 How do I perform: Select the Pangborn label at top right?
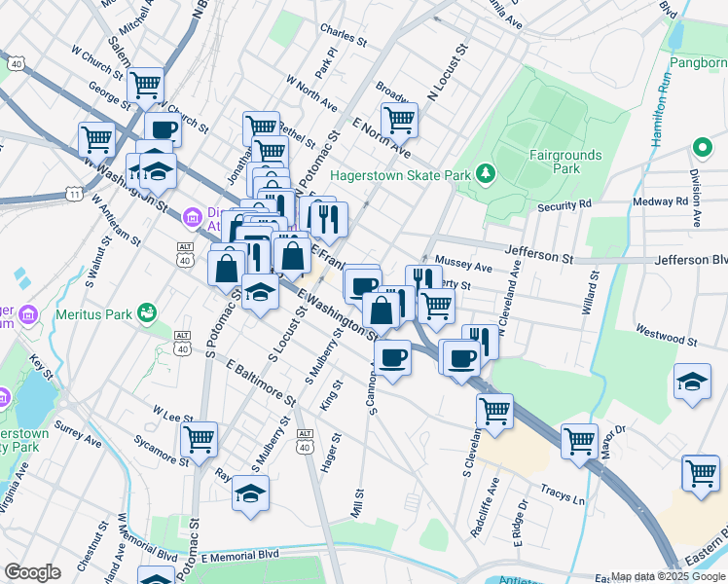click(698, 62)
